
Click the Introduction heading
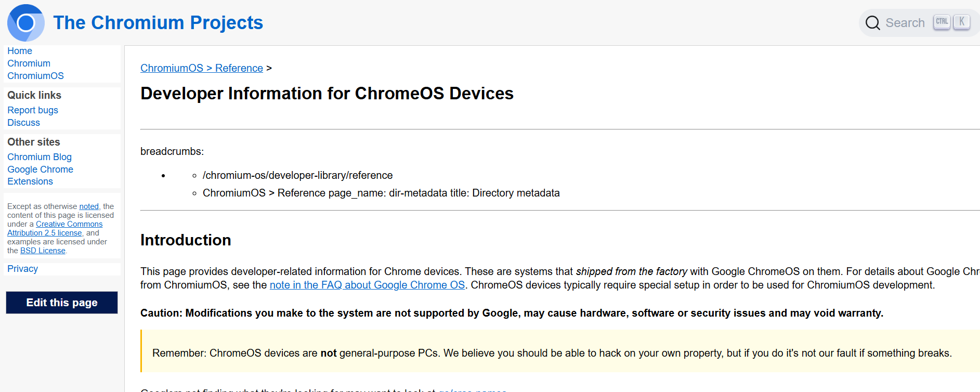click(x=186, y=240)
